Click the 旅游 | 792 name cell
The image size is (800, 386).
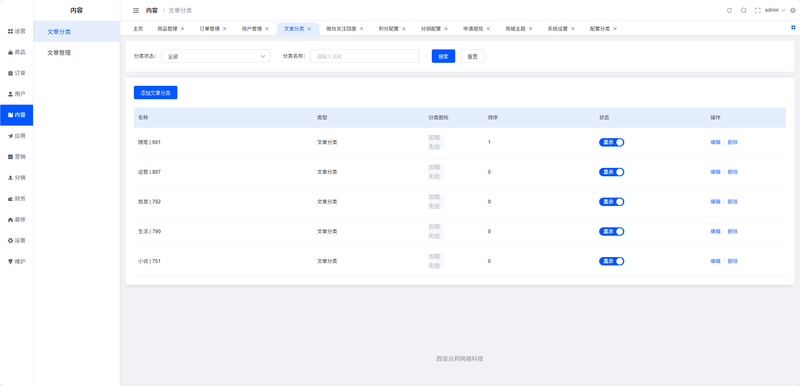[149, 202]
